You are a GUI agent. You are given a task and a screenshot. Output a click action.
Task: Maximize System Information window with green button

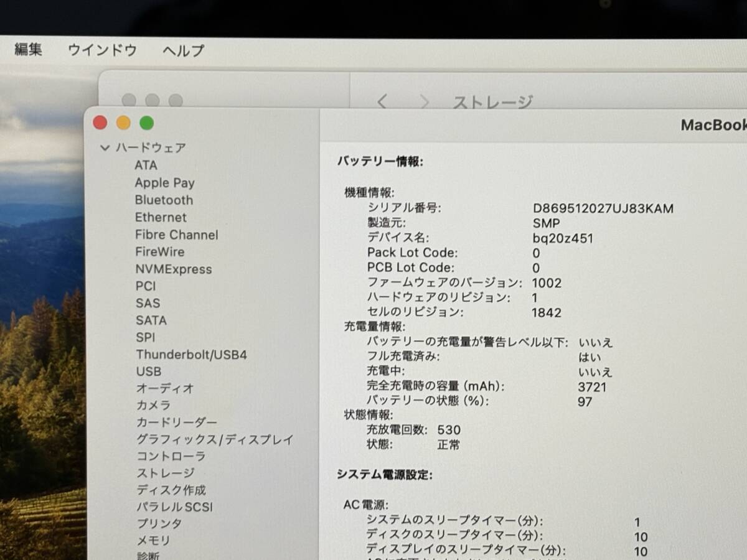[147, 123]
